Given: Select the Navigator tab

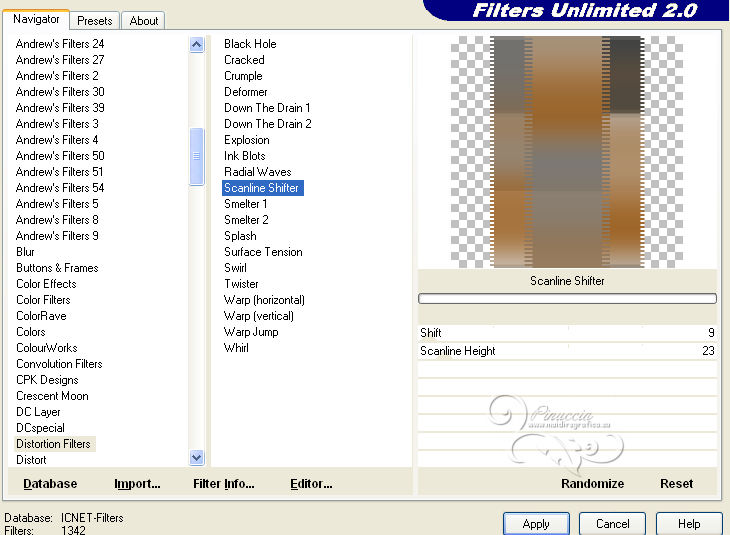Looking at the screenshot, I should click(x=36, y=19).
